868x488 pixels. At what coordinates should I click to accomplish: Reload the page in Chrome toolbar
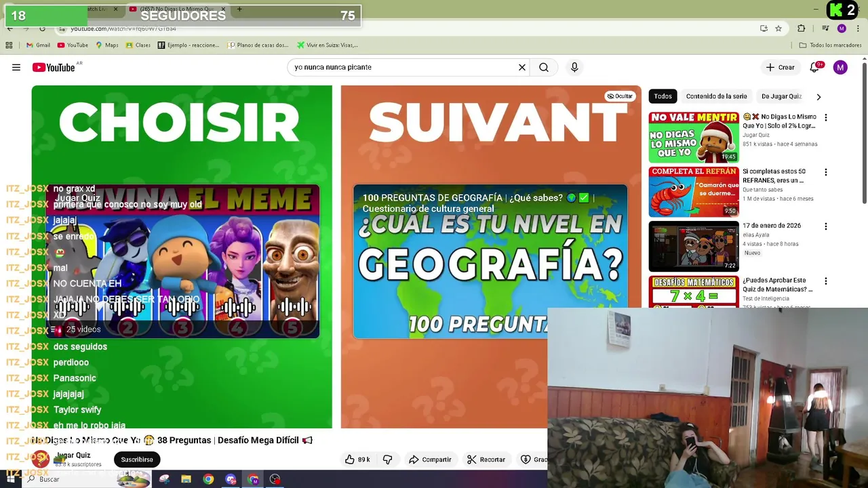click(42, 28)
